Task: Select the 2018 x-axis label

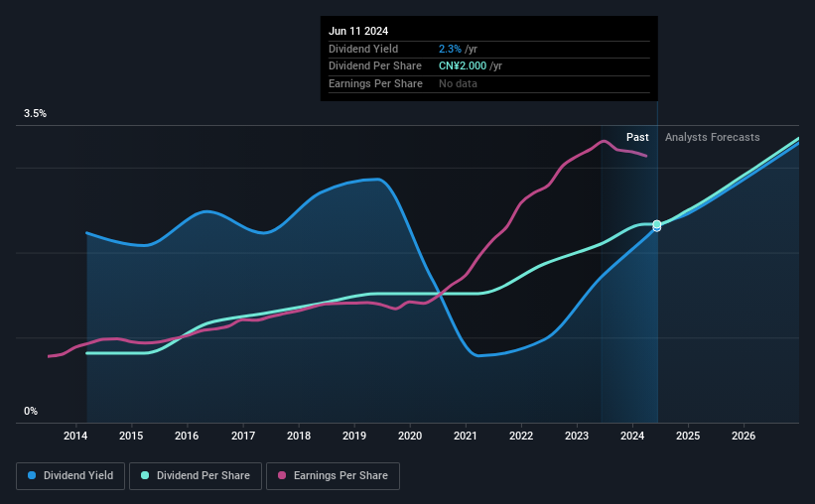Action: [x=299, y=436]
